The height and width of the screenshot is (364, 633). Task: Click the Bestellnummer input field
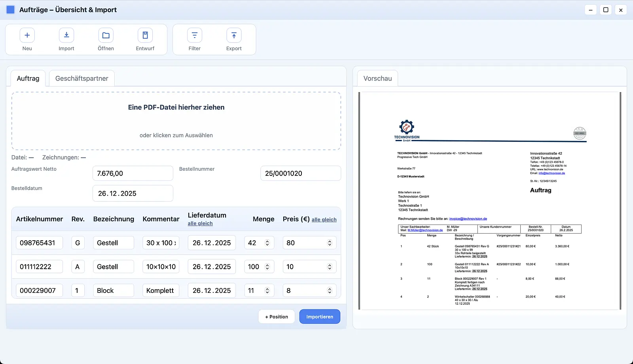pos(300,174)
